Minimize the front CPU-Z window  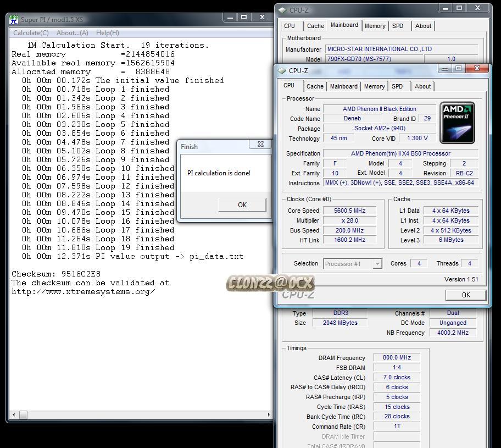(x=445, y=68)
